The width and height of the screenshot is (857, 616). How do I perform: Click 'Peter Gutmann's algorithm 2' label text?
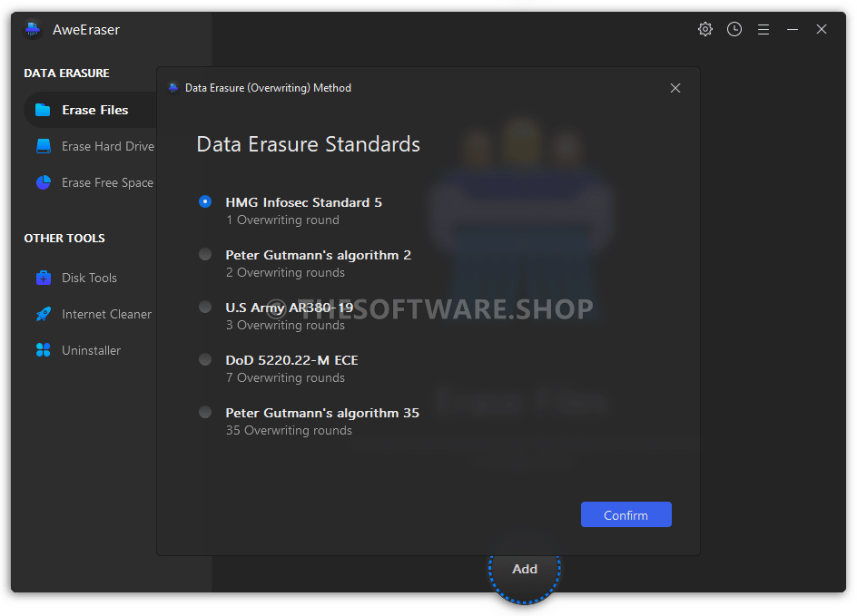click(x=318, y=255)
